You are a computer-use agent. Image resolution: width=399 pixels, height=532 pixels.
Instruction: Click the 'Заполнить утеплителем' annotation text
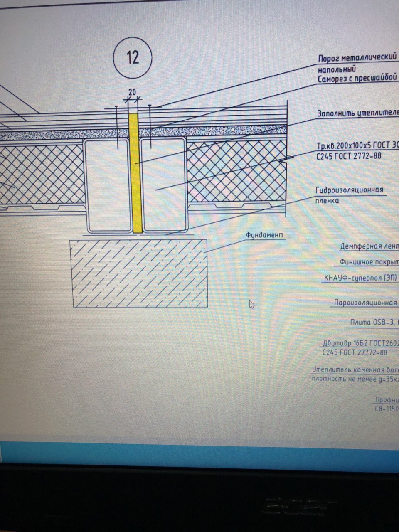coord(358,113)
